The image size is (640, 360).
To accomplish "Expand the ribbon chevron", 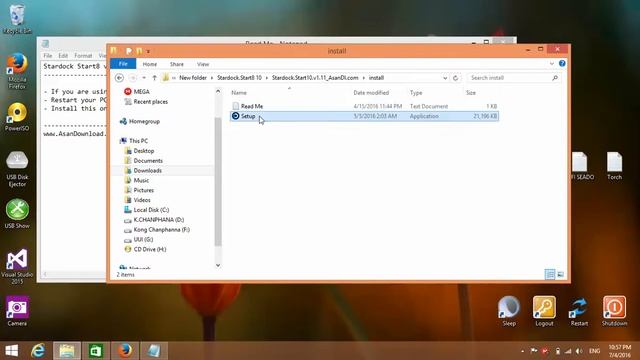I will (551, 64).
